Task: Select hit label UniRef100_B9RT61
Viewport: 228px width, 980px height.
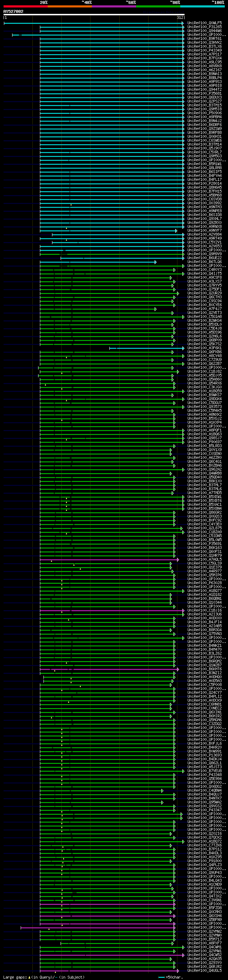Action: [x=205, y=39]
